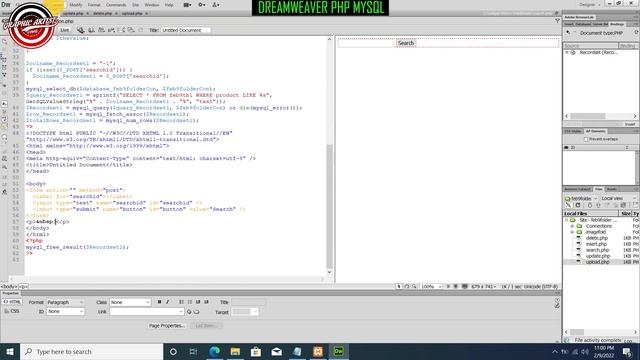
Task: Open the Files tab in lower right panel
Action: [598, 189]
